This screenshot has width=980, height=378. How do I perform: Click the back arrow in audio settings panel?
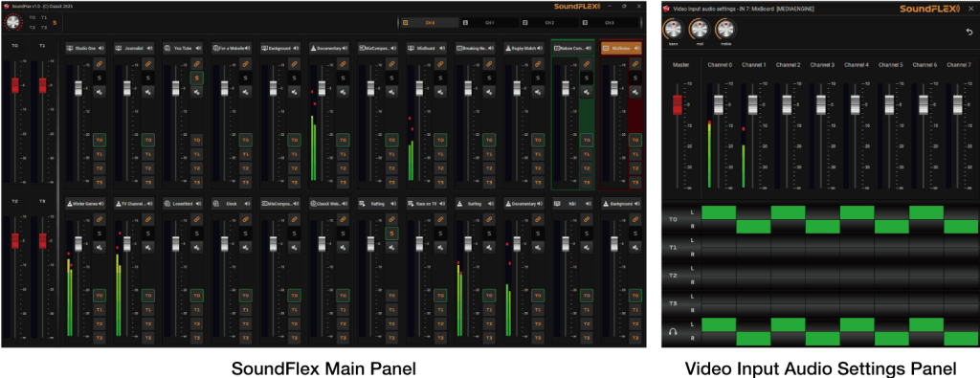pos(969,32)
